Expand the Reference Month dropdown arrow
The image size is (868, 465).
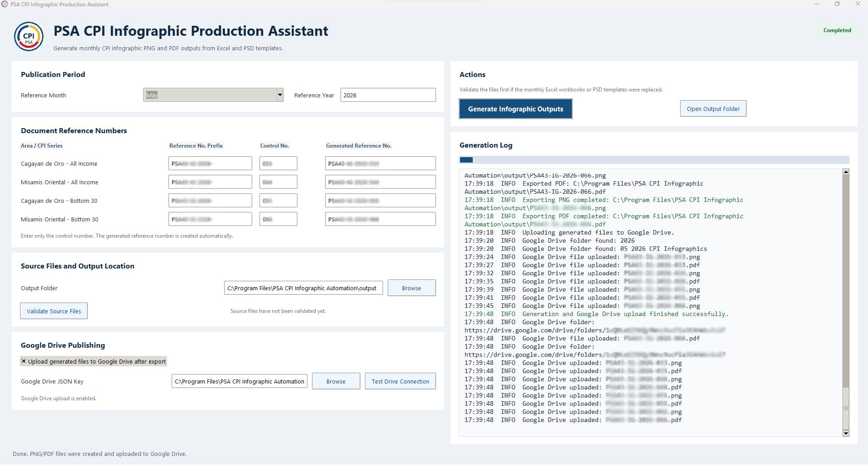[x=280, y=95]
